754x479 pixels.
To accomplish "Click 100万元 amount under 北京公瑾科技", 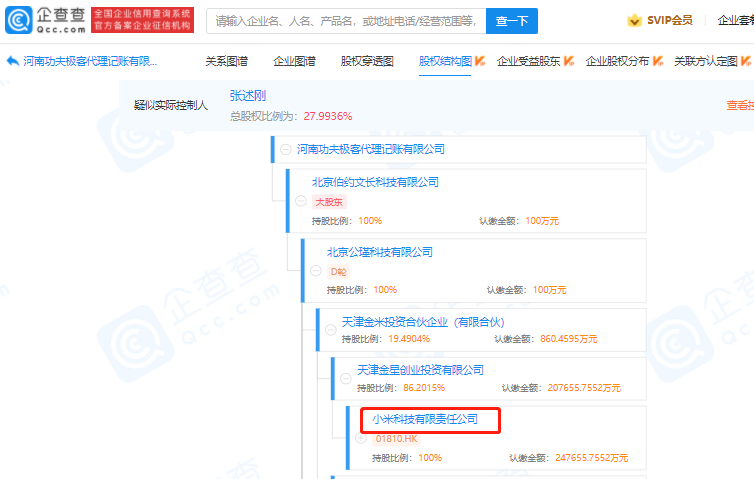I will (x=550, y=290).
